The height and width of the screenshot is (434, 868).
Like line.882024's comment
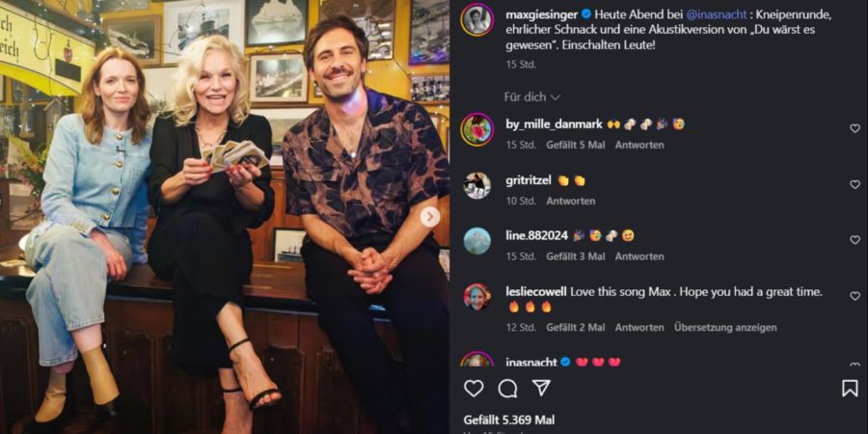tap(854, 240)
